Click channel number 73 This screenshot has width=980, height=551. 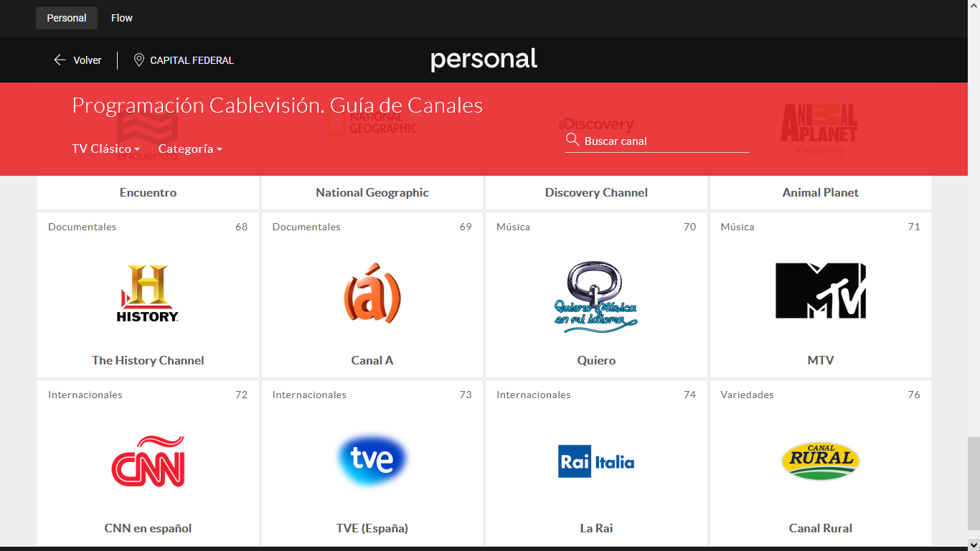click(x=466, y=395)
